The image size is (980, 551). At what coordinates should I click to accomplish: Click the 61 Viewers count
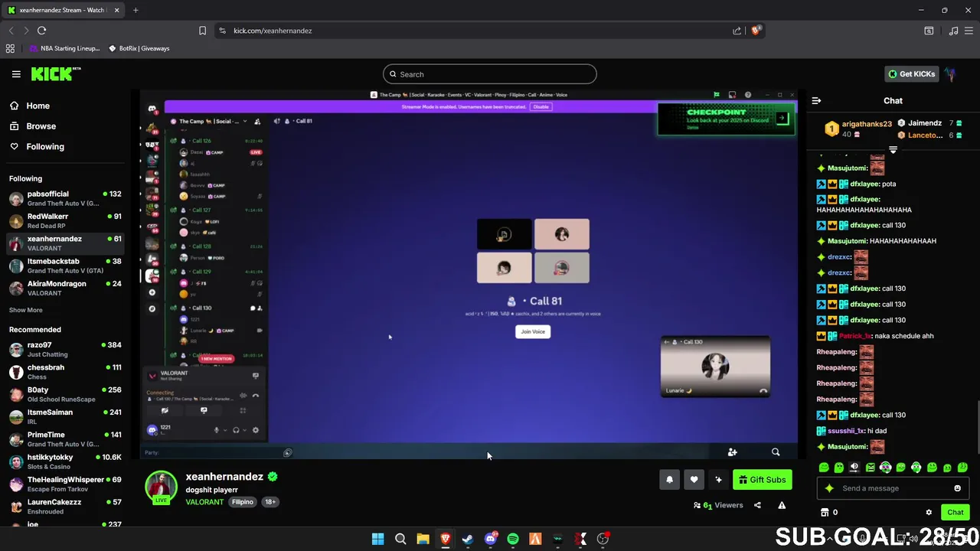tap(718, 505)
